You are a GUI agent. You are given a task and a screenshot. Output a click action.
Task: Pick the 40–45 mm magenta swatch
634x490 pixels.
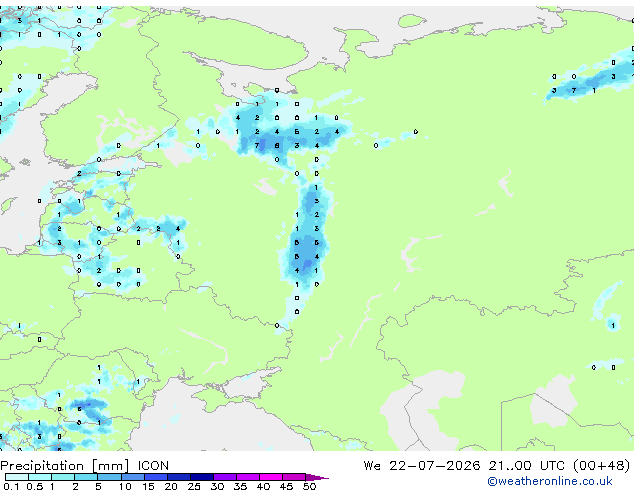271,477
